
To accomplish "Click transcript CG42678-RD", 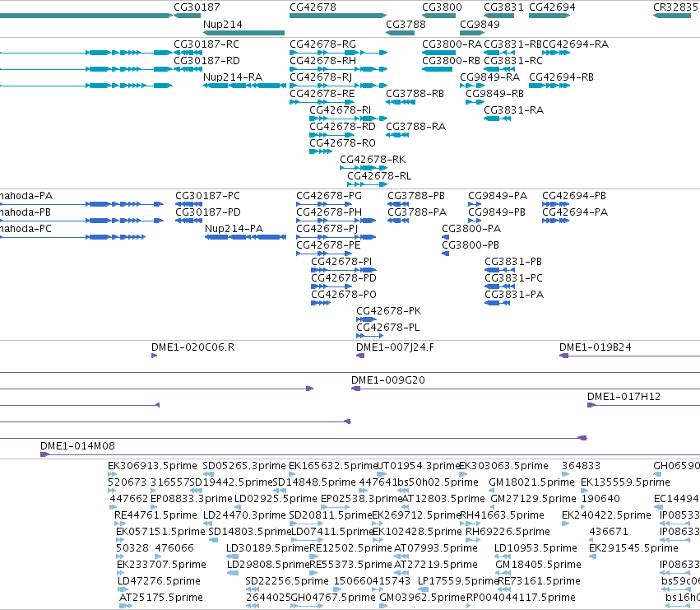I will tap(342, 127).
